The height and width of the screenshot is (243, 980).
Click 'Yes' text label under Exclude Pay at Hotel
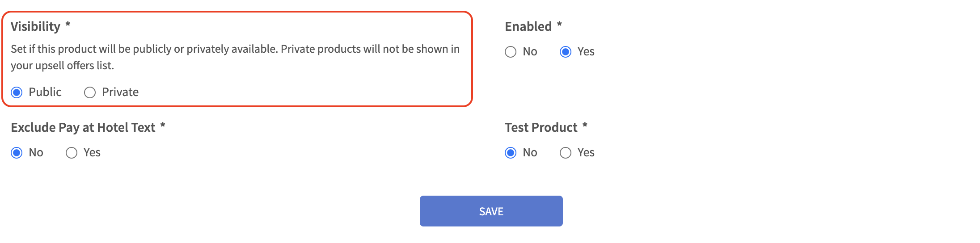pos(92,153)
